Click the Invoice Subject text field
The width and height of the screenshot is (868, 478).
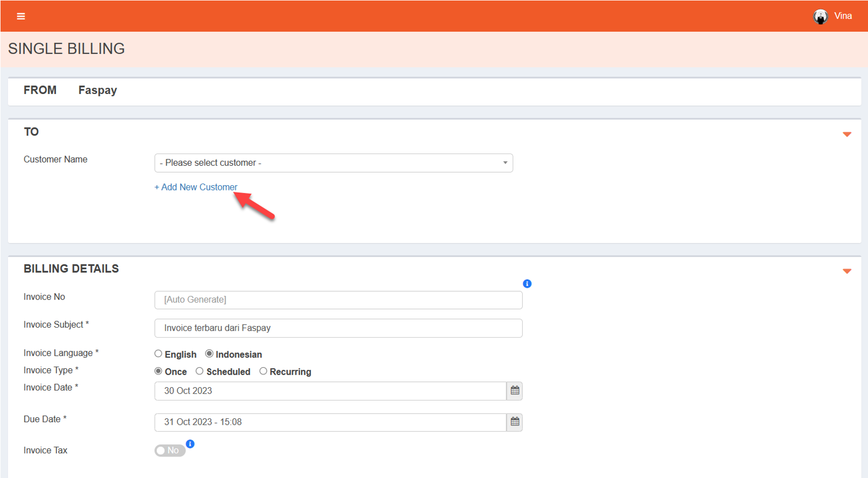[x=338, y=328]
